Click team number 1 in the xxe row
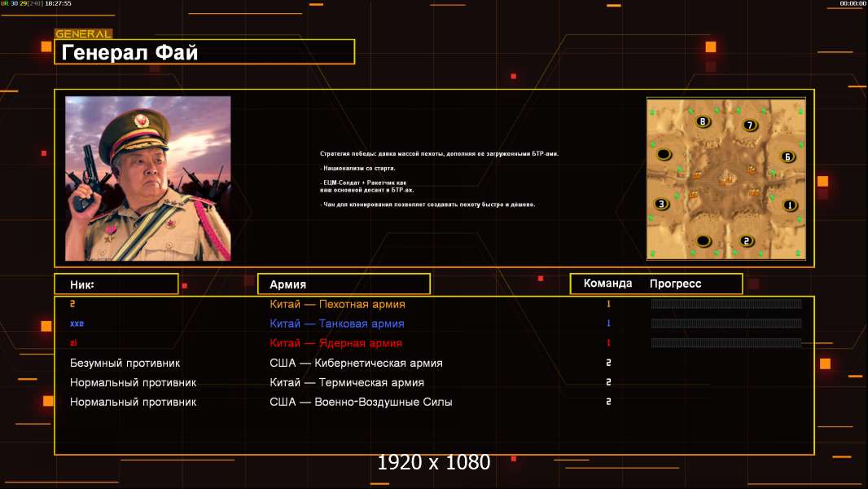This screenshot has width=868, height=489. (608, 324)
